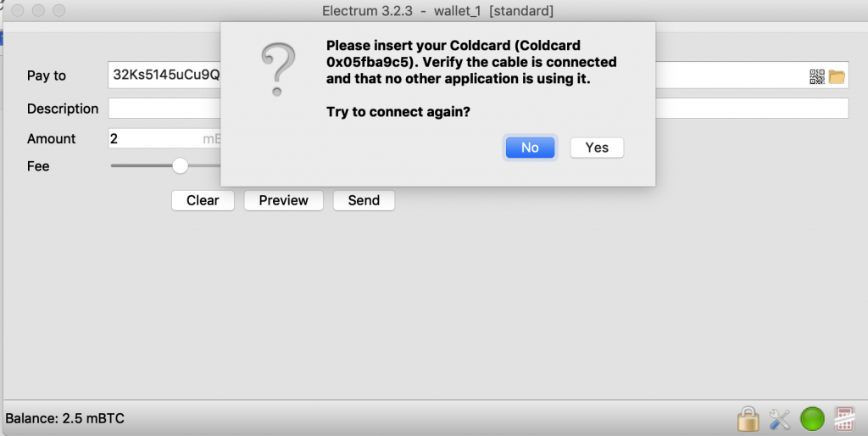
Task: Click into the Description text field
Action: point(161,109)
